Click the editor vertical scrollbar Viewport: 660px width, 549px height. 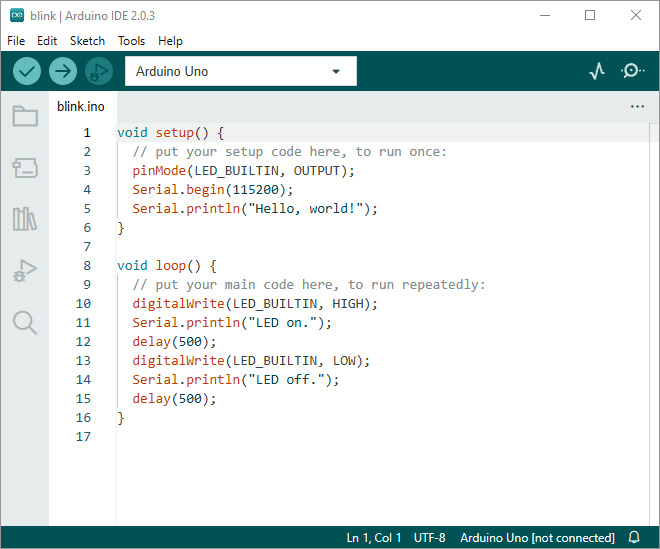pos(654,324)
